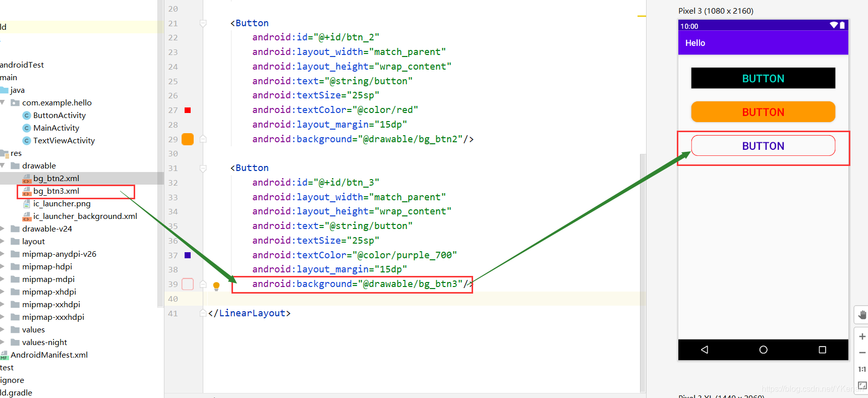Screen dimensions: 868x398
Task: Click the ic_launcher.png image file icon
Action: pos(27,204)
